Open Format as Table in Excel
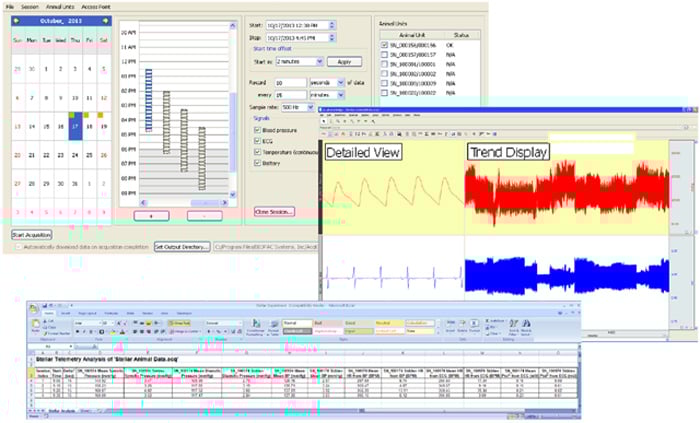The width and height of the screenshot is (700, 423). point(273,327)
